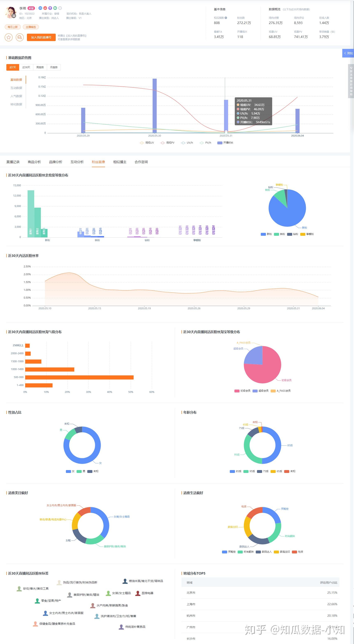Open the 相似播主 tab
Image resolution: width=354 pixels, height=644 pixels.
pyautogui.click(x=120, y=162)
